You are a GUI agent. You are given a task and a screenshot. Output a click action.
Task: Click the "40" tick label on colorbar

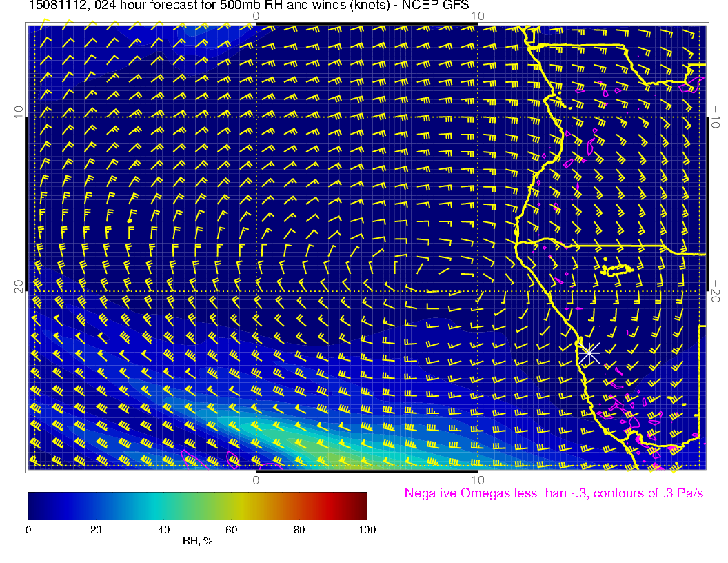tap(163, 529)
